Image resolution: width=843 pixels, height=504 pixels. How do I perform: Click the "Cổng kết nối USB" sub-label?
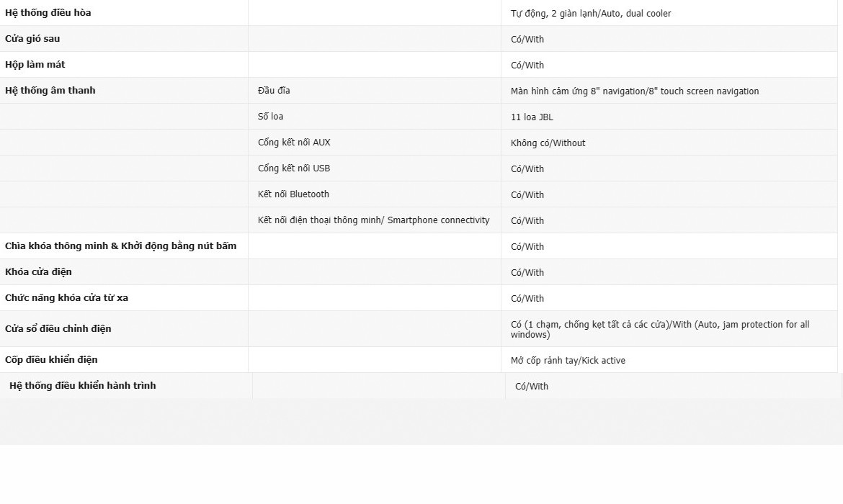294,168
